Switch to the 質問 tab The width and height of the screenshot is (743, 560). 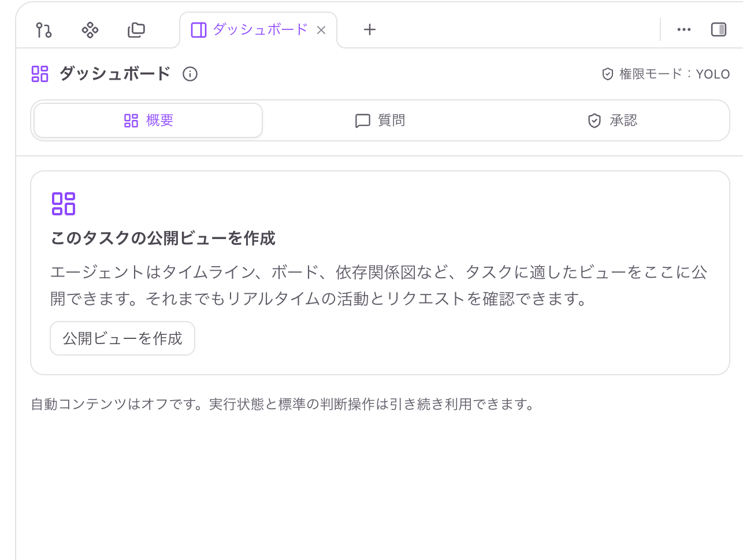[380, 121]
